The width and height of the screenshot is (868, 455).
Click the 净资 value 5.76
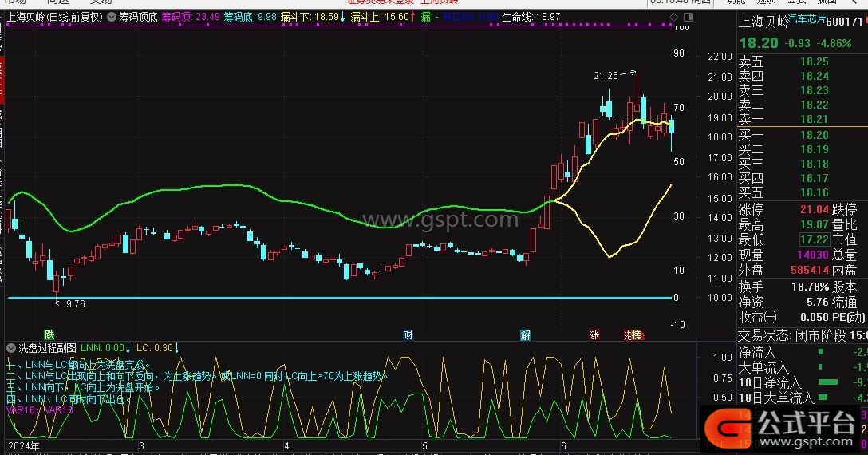pyautogui.click(x=818, y=302)
